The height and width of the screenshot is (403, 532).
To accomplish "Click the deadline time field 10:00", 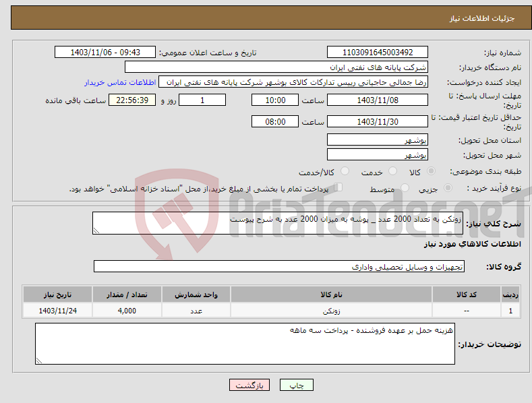I will pyautogui.click(x=275, y=100).
